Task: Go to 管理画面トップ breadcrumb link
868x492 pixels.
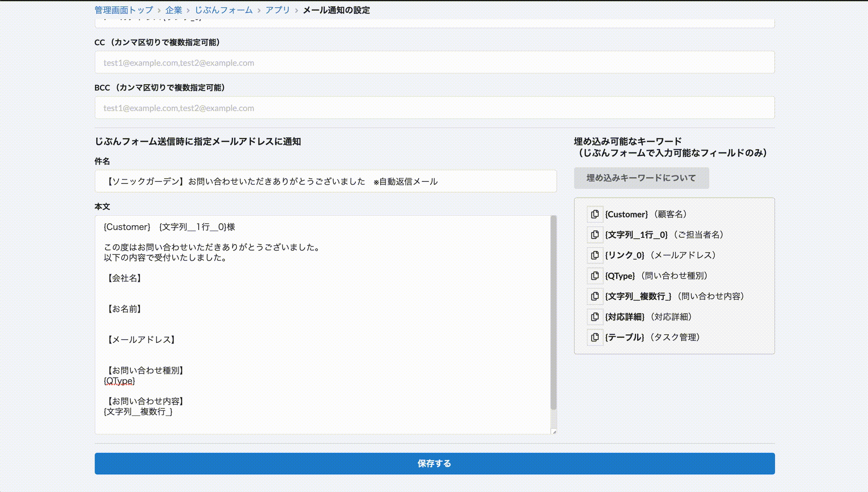Action: [x=124, y=10]
